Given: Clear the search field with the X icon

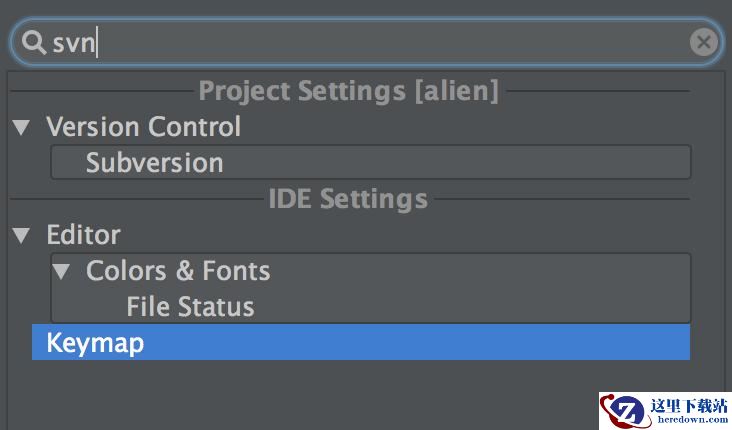Looking at the screenshot, I should point(704,42).
